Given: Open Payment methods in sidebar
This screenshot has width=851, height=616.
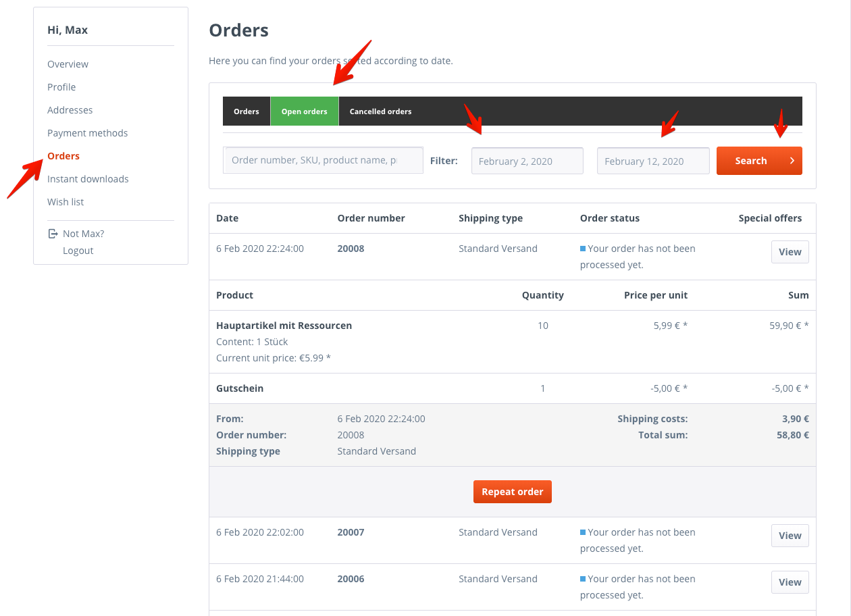Looking at the screenshot, I should (x=87, y=133).
